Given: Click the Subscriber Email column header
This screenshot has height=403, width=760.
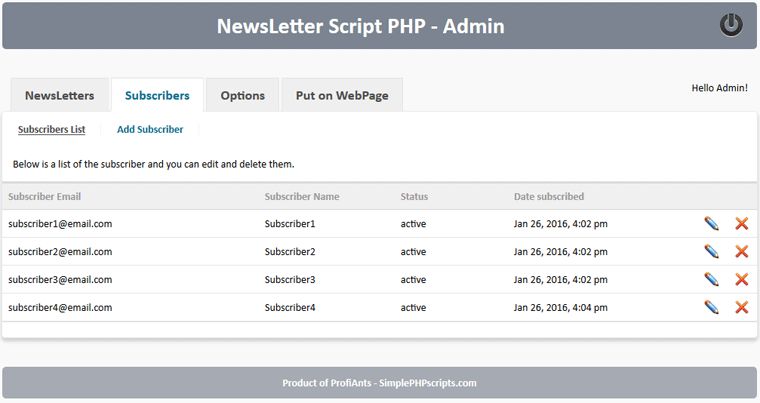Looking at the screenshot, I should pyautogui.click(x=45, y=196).
